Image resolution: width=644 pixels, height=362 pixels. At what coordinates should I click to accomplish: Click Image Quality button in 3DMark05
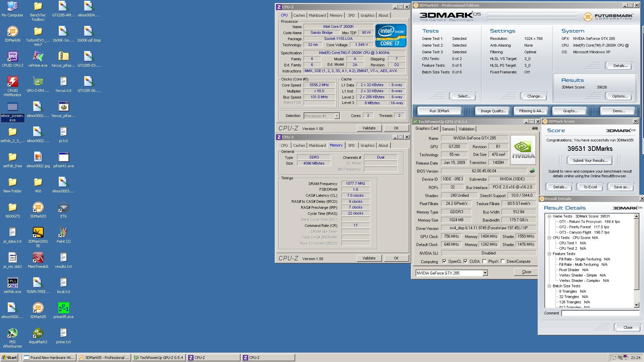(493, 111)
